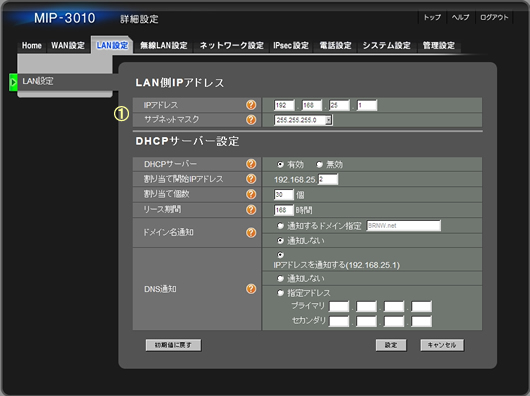Select 指定アドレス DNS radio button
Viewport: 530px width, 396px height.
(280, 293)
